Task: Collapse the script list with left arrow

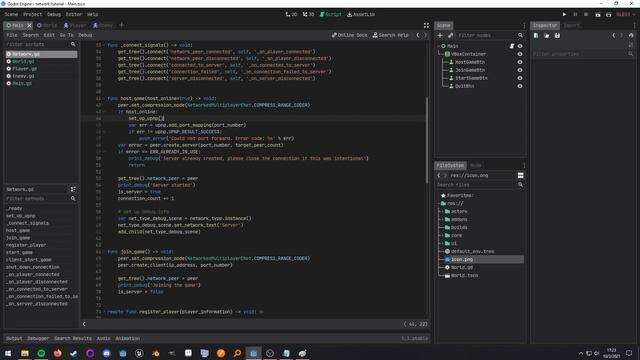Action: tap(84, 324)
